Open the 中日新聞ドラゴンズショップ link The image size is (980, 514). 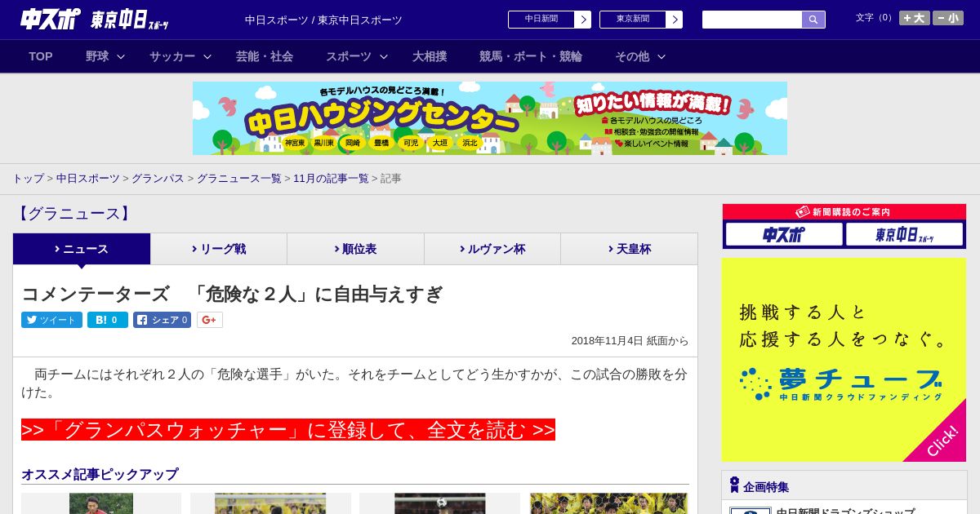coord(845,512)
